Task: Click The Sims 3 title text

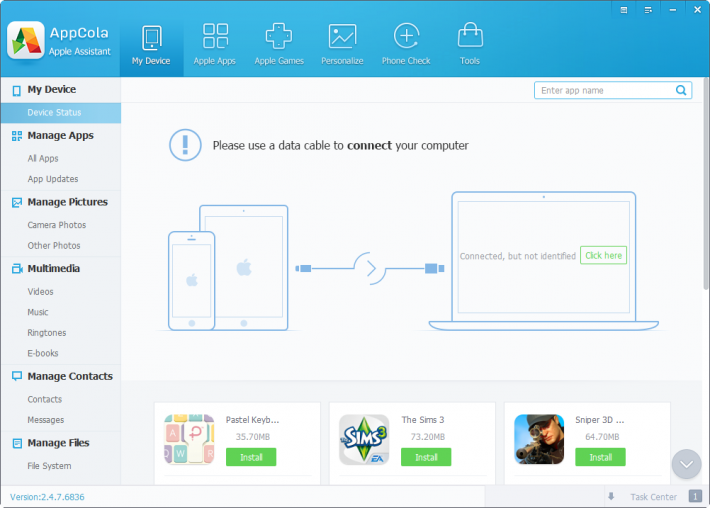Action: pyautogui.click(x=423, y=420)
